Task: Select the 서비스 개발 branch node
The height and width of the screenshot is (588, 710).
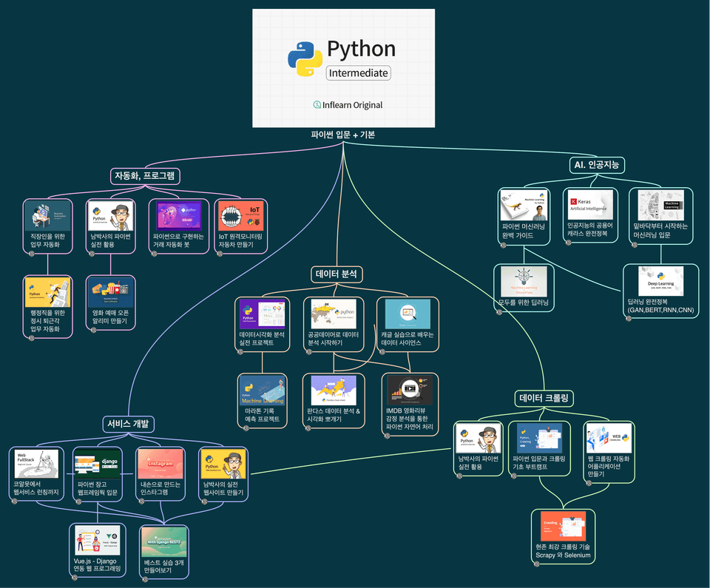Action: 128,424
